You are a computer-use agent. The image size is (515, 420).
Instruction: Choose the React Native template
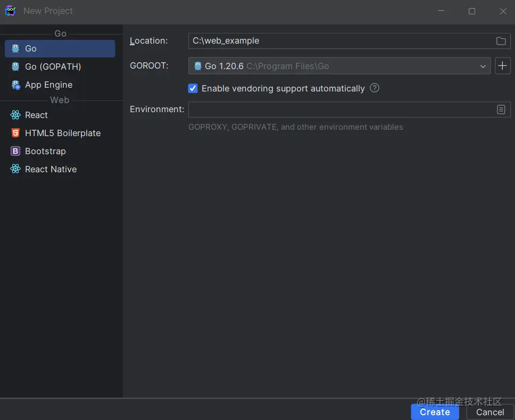coord(60,169)
